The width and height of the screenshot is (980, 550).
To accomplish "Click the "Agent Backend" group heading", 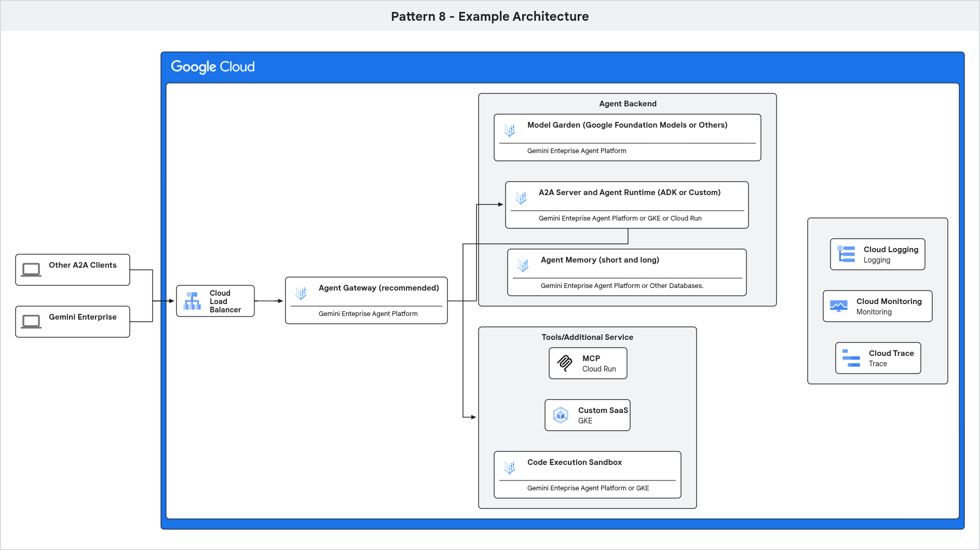I will click(x=628, y=104).
